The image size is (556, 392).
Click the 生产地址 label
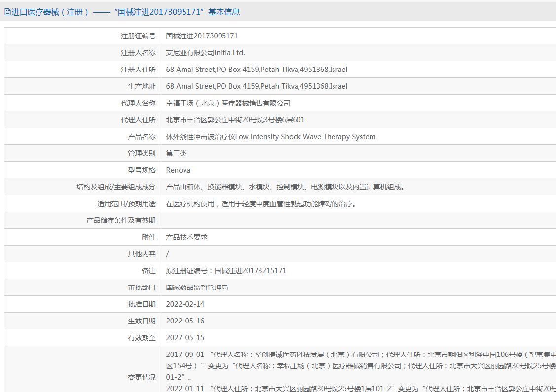coord(142,86)
